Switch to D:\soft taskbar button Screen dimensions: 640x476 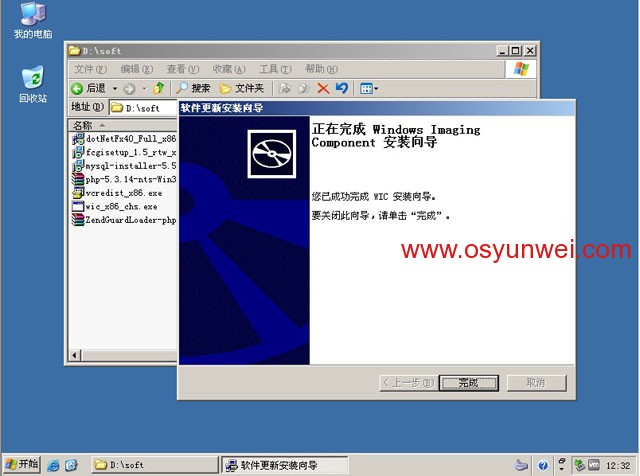tap(155, 465)
